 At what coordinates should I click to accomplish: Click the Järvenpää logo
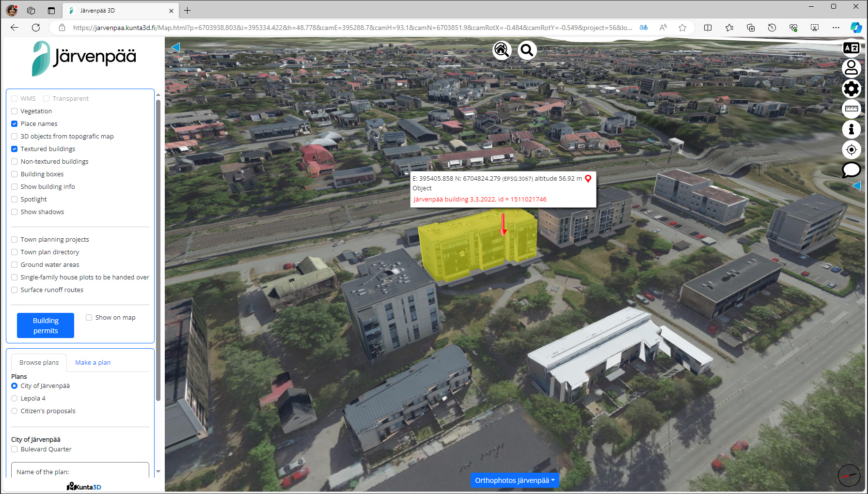(x=84, y=59)
